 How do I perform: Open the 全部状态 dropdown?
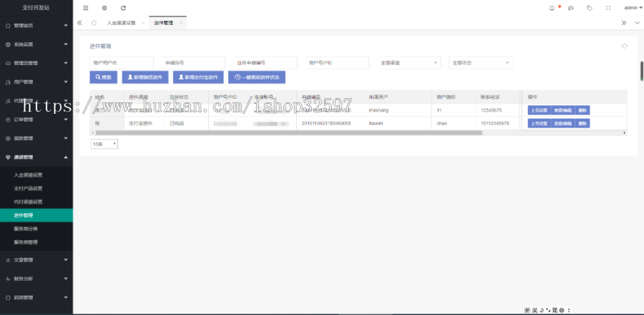click(481, 63)
